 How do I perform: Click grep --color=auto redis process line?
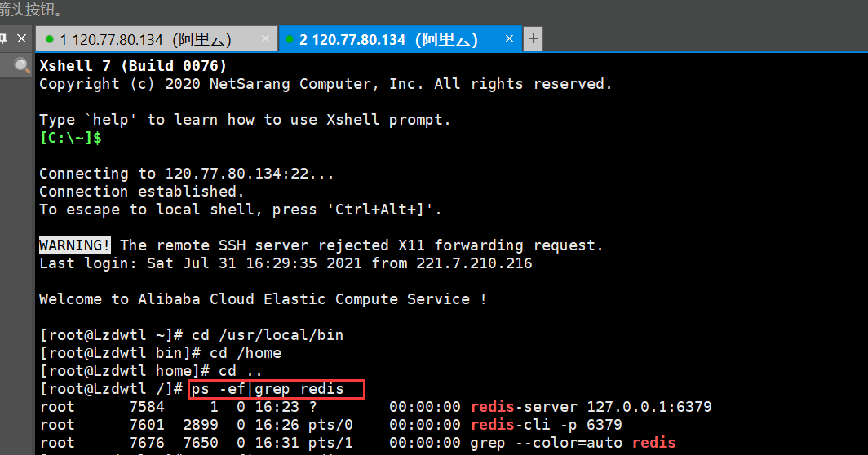[x=573, y=442]
